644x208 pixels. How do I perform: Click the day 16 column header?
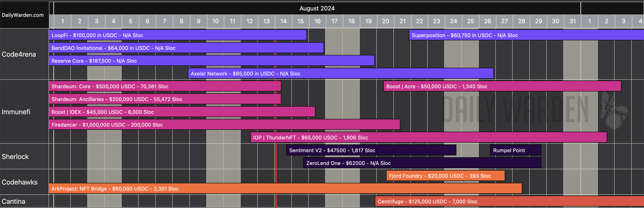318,21
